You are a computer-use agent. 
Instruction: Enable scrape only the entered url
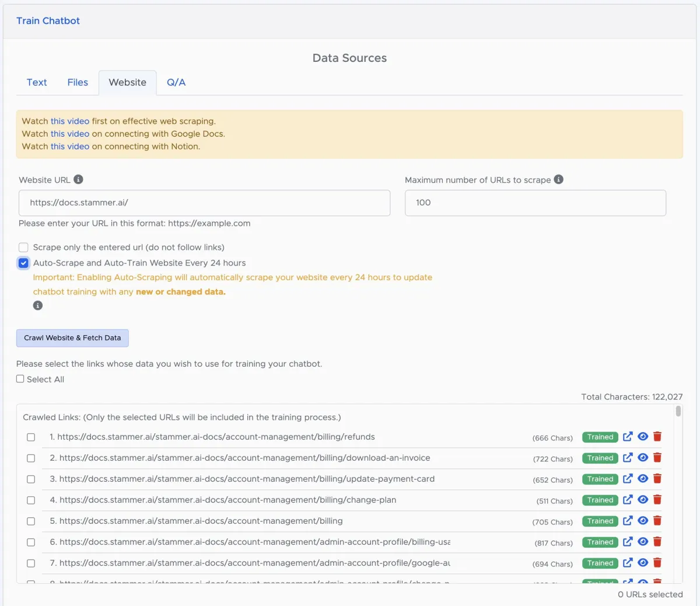[x=23, y=248]
